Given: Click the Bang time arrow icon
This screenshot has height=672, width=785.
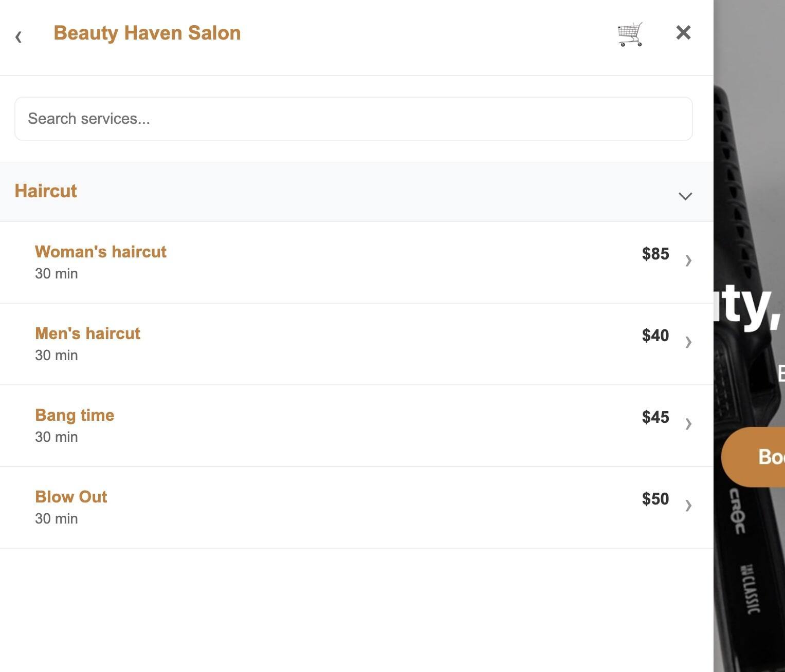Looking at the screenshot, I should coord(688,424).
